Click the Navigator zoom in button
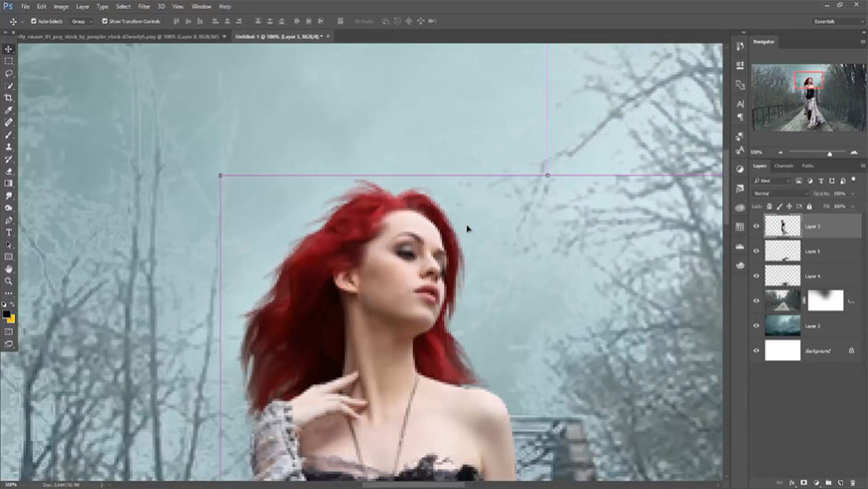868x489 pixels. click(854, 153)
